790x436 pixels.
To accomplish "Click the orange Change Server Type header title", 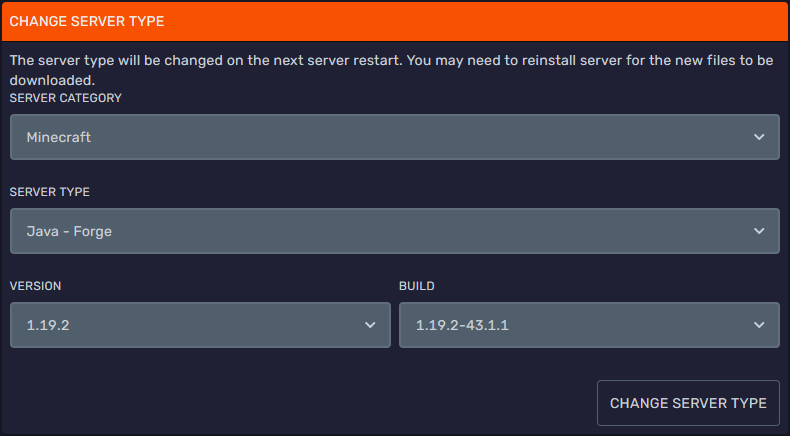I will click(x=87, y=21).
